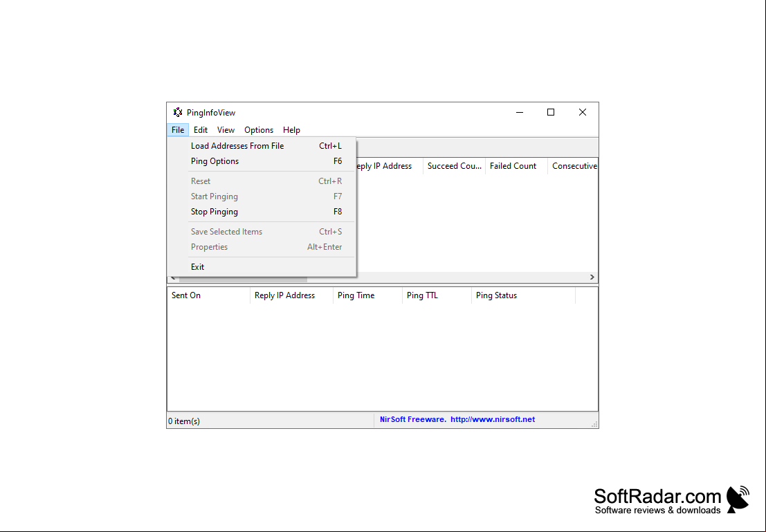The height and width of the screenshot is (532, 766).
Task: Sort by Failed Count column header
Action: (x=516, y=166)
